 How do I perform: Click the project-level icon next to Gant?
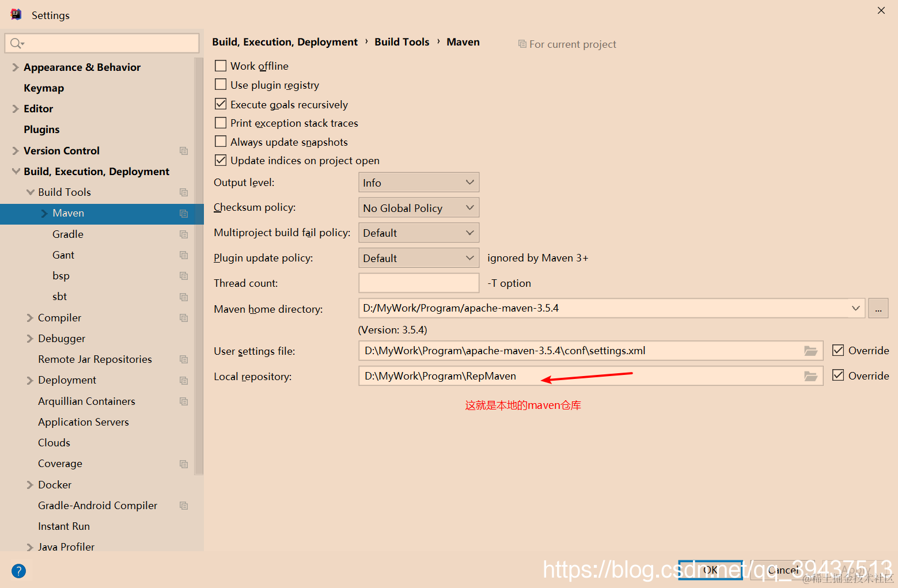[184, 255]
